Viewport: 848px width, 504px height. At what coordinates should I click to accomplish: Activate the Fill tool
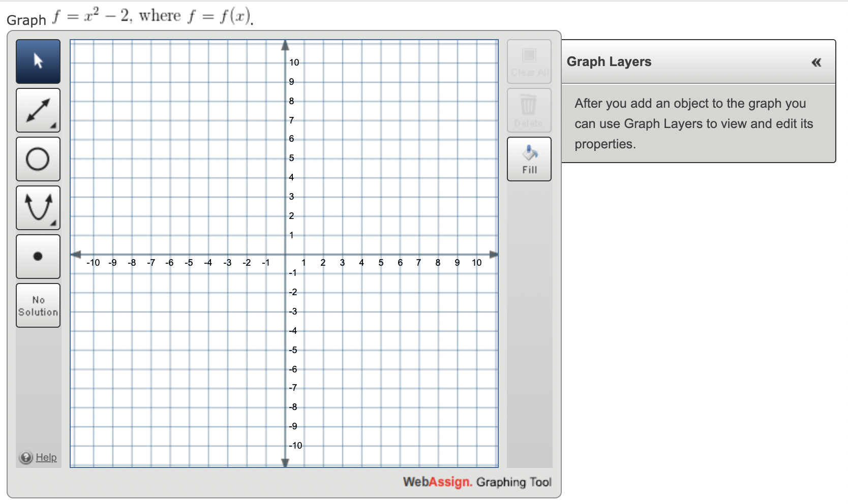[x=529, y=159]
